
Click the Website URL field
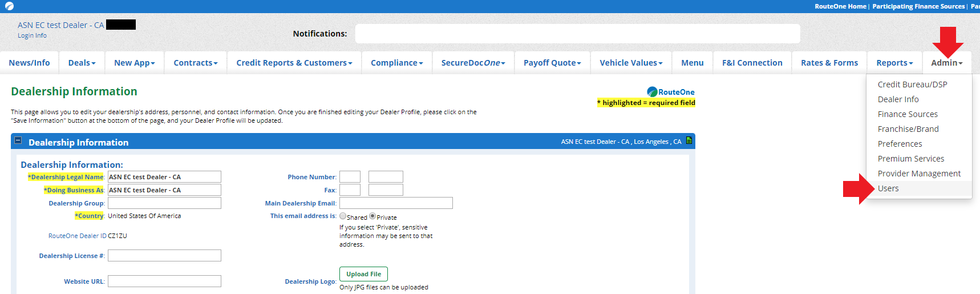click(x=164, y=281)
